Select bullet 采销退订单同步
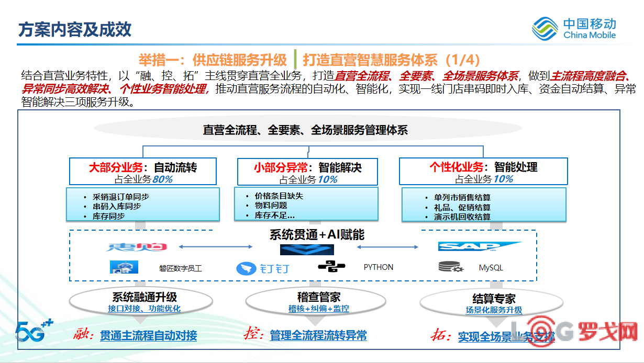This screenshot has width=644, height=363. tap(121, 197)
